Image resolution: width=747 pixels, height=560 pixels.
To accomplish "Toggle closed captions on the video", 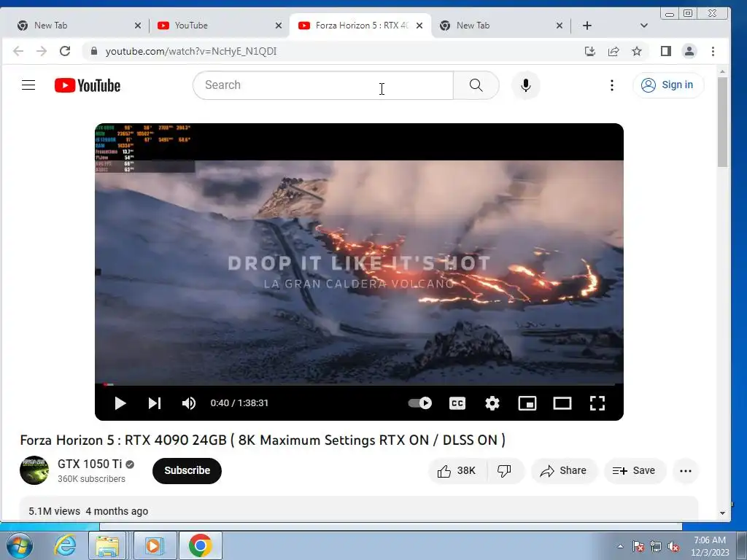I will click(x=457, y=403).
